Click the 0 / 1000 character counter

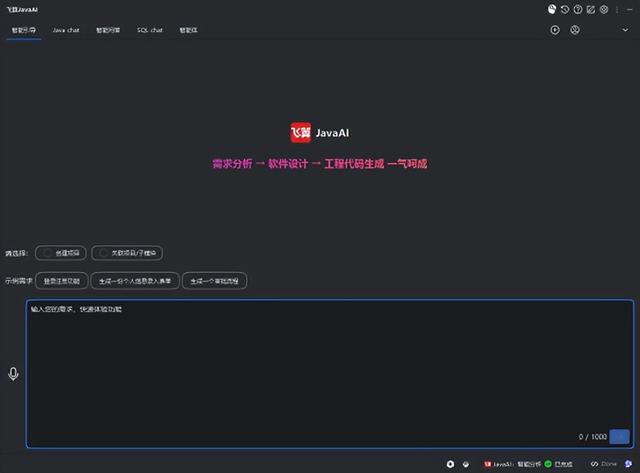(593, 437)
